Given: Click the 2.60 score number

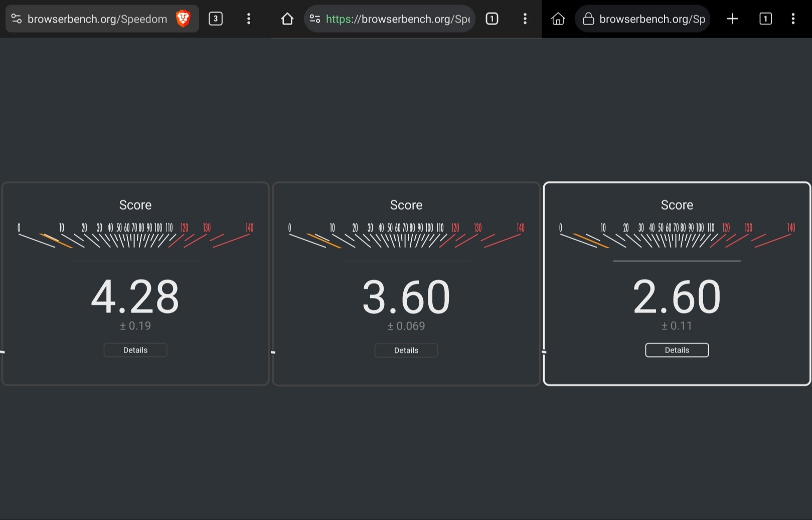Looking at the screenshot, I should 677,297.
